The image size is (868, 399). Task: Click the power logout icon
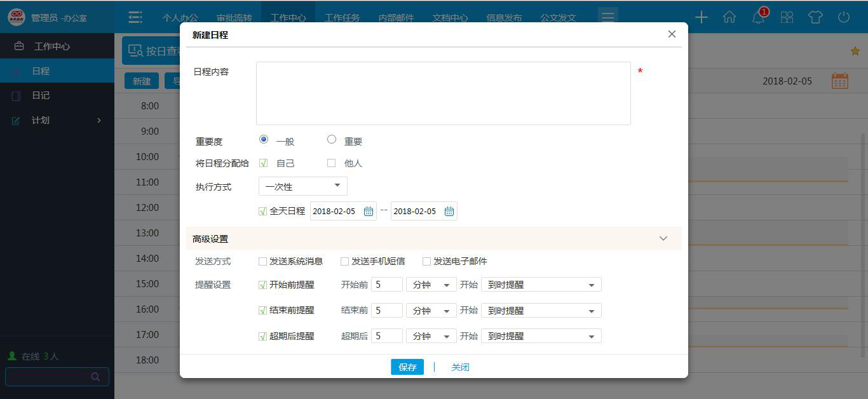point(844,18)
